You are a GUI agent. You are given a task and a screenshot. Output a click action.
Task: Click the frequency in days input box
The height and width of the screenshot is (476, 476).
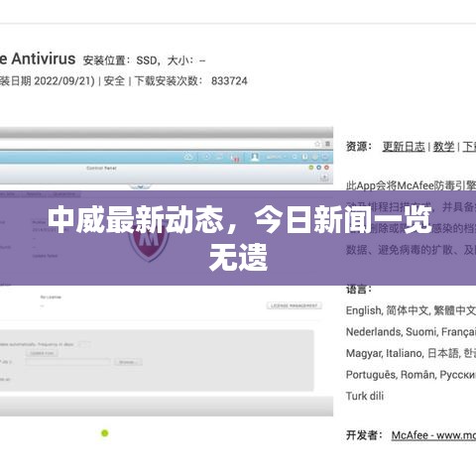coord(84,344)
